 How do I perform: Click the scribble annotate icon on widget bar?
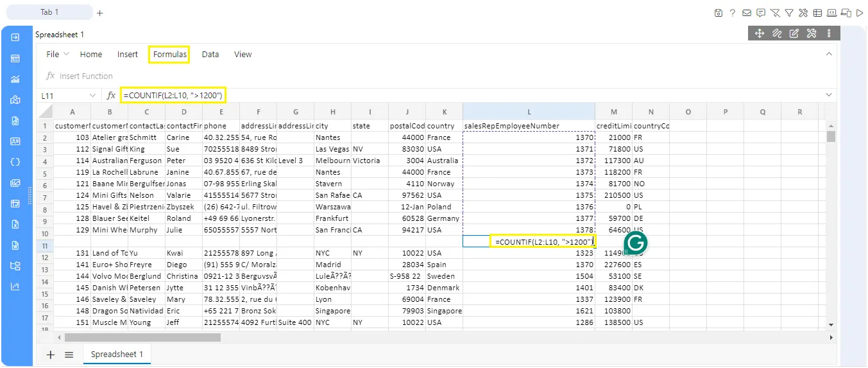pyautogui.click(x=777, y=33)
